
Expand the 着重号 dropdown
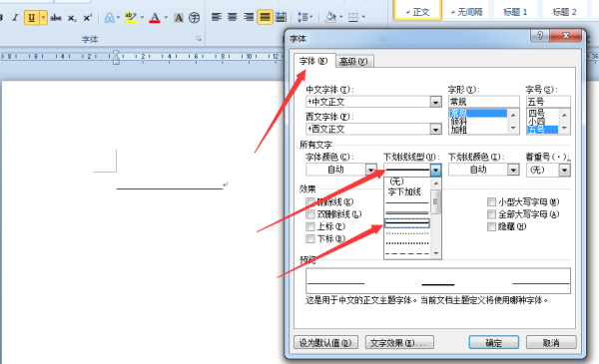point(565,170)
